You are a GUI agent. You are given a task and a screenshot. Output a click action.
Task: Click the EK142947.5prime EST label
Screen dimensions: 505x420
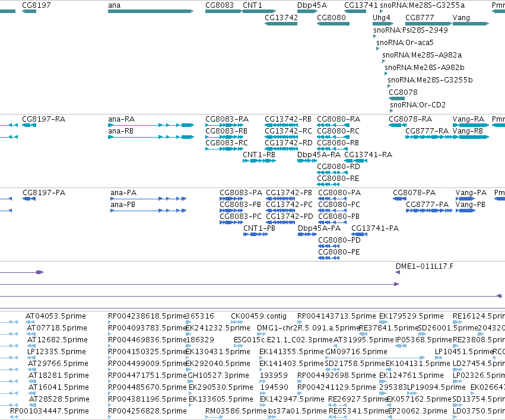point(292,399)
